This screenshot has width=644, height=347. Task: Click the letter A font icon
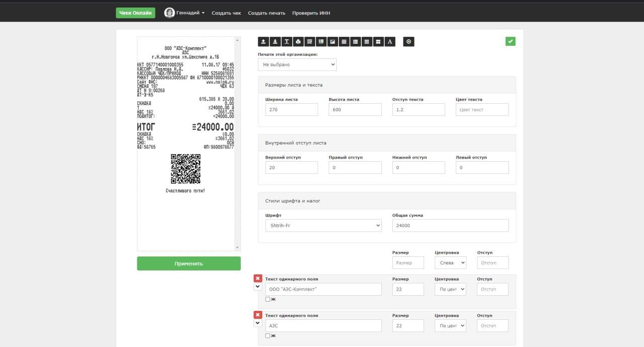(x=390, y=42)
